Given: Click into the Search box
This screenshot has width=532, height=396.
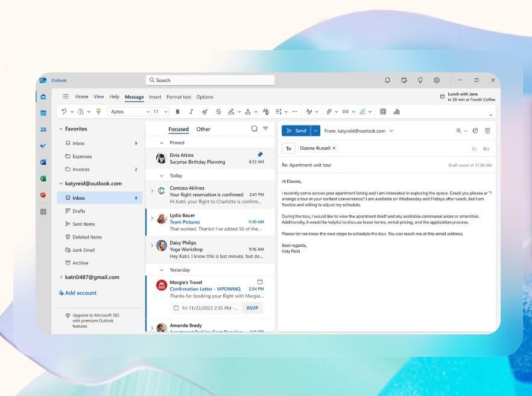Looking at the screenshot, I should pyautogui.click(x=210, y=80).
